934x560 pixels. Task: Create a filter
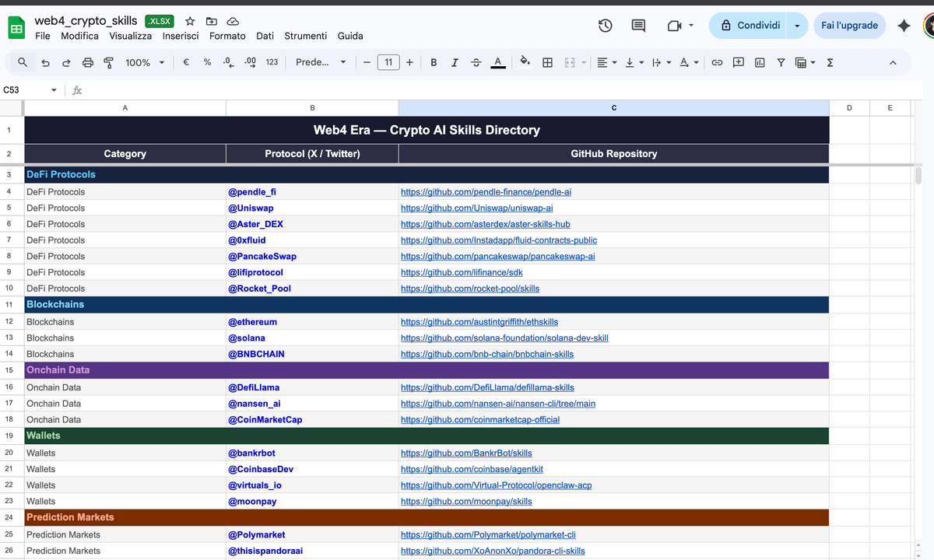click(x=781, y=62)
